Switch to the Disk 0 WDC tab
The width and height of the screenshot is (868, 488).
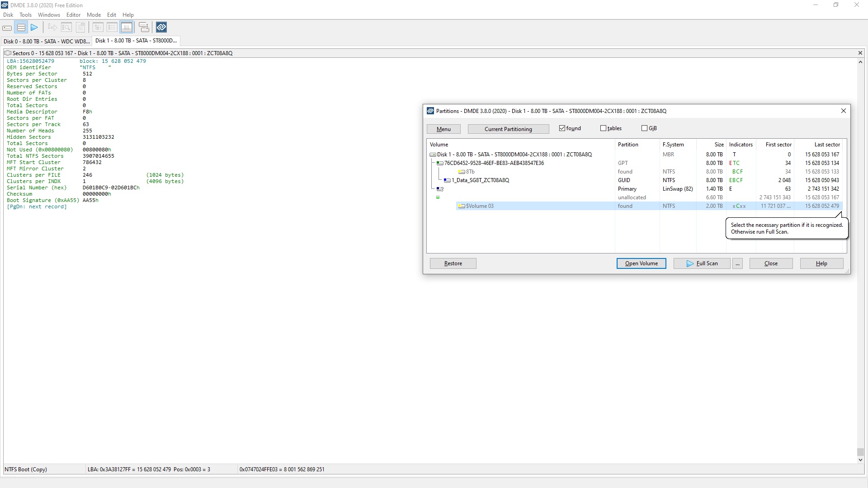point(47,41)
